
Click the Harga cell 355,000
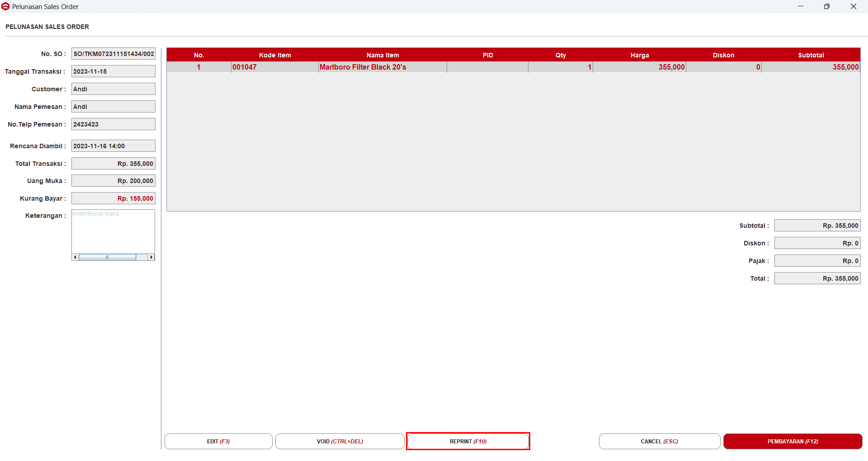pyautogui.click(x=640, y=67)
